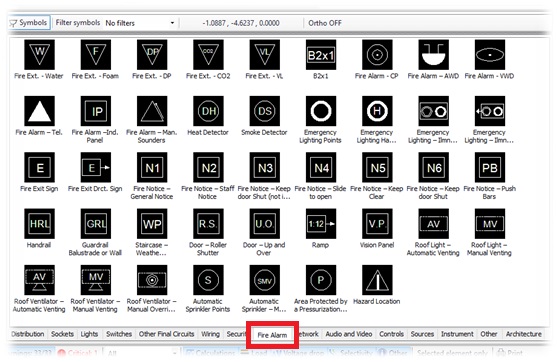Viewport: 558px width, 362px height.
Task: Choose Emergency Lighting two-circle symbol without arrow
Action: coord(433,111)
